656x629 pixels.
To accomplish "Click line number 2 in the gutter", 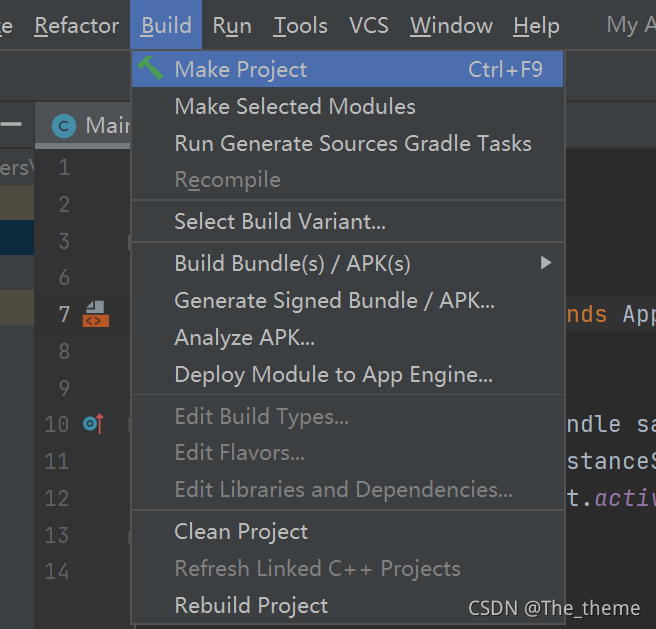I will (x=64, y=204).
